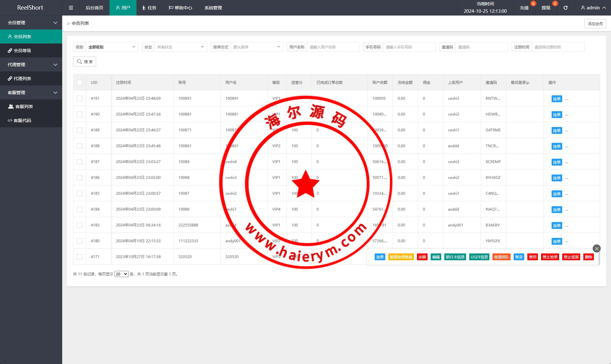Check the checkbox for UID 4186

click(80, 178)
